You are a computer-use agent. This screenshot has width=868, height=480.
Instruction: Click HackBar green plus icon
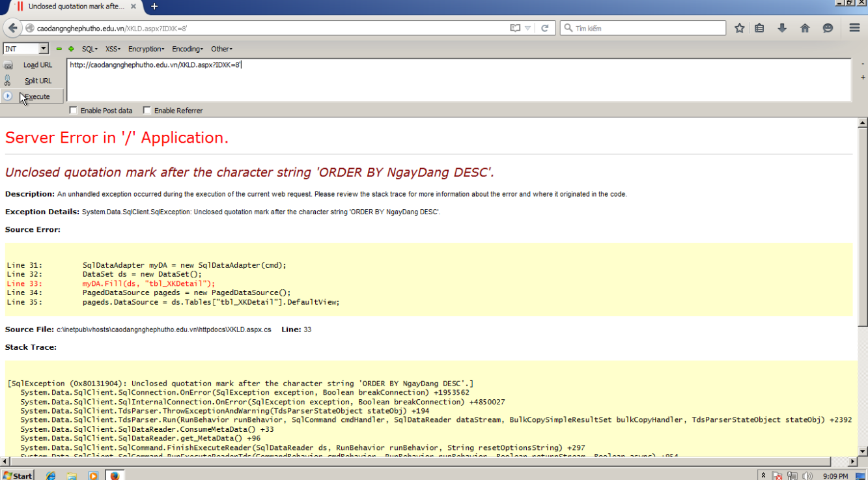pos(71,49)
